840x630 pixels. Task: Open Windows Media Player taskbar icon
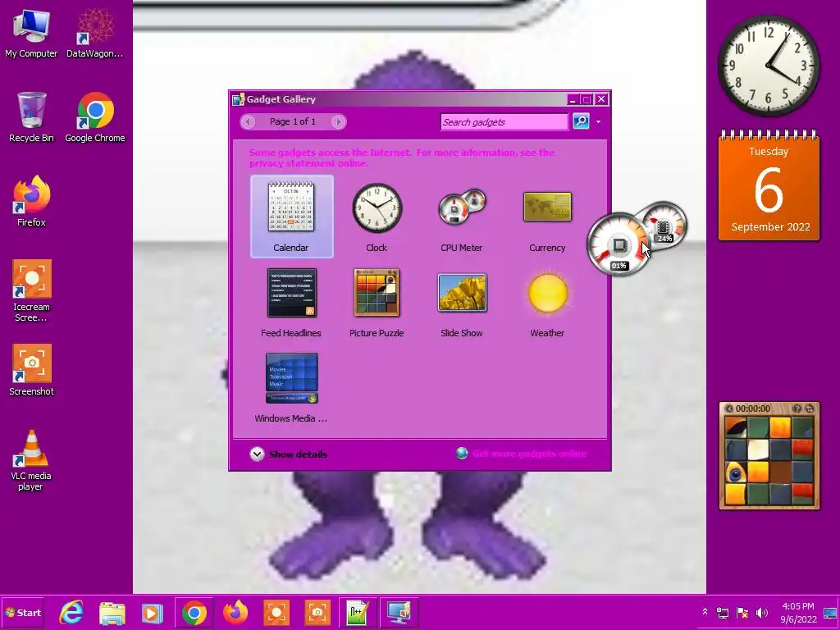pos(153,613)
